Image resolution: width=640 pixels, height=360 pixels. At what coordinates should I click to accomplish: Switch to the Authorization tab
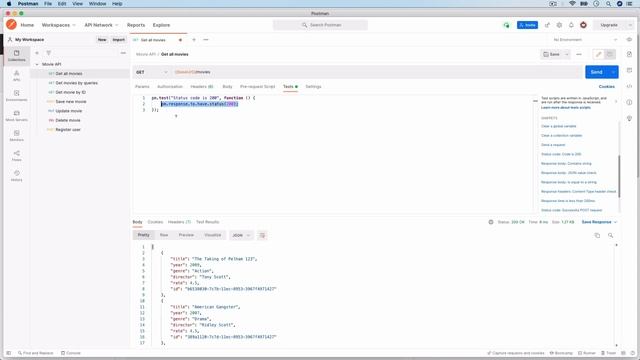(170, 87)
